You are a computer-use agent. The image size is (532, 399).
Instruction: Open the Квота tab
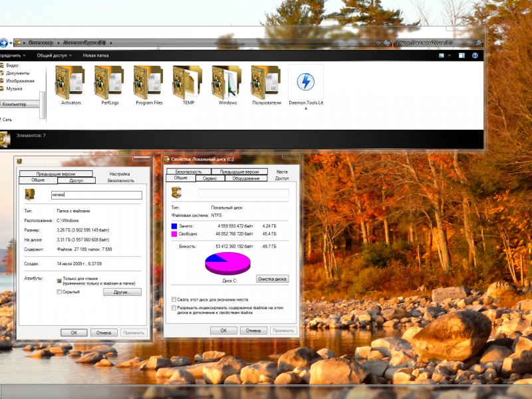281,172
